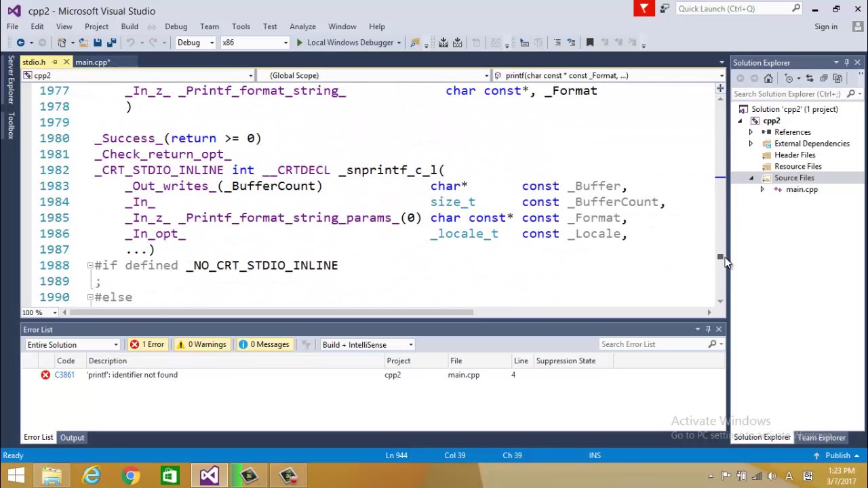Viewport: 868px width, 488px height.
Task: Click the Save All toolbar icon
Action: coord(111,43)
